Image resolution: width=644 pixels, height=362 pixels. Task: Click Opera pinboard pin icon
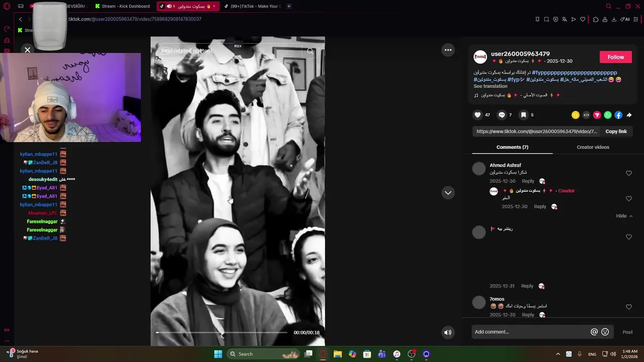point(537,19)
